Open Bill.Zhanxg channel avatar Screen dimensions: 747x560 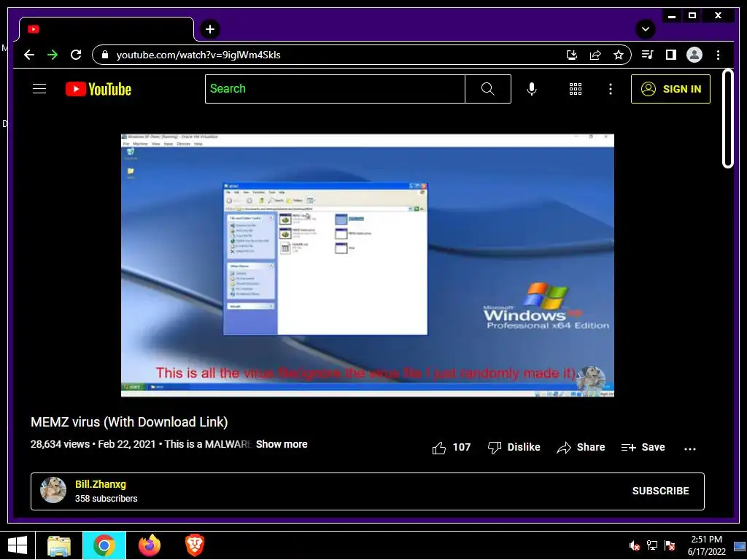53,491
